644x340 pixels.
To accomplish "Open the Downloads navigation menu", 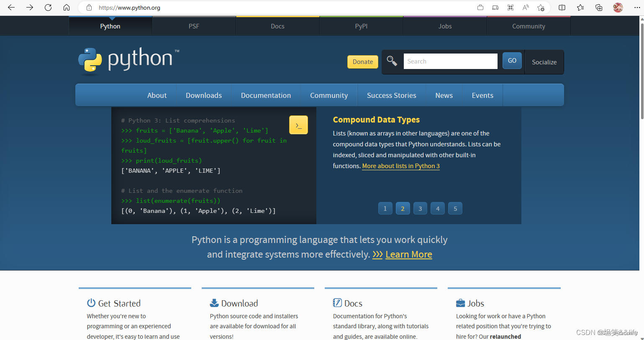I will (x=204, y=95).
